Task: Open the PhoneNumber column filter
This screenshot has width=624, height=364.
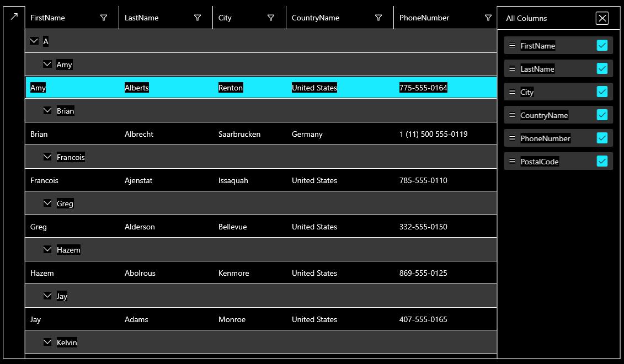Action: 488,18
